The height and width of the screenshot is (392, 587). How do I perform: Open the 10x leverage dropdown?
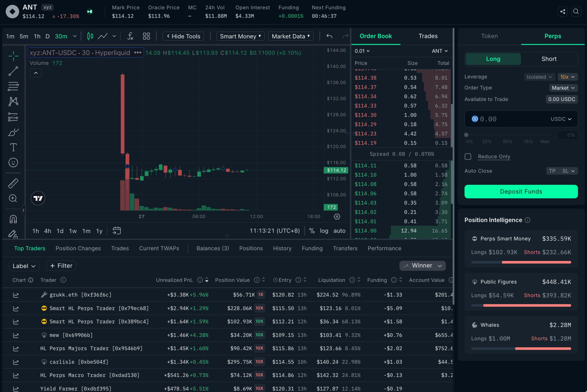[568, 77]
